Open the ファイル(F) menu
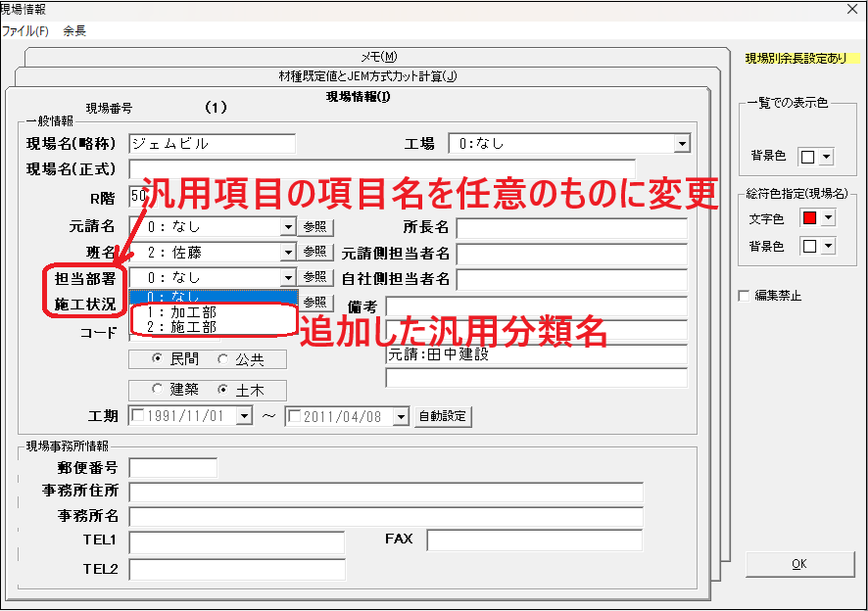The height and width of the screenshot is (611, 868). click(24, 30)
